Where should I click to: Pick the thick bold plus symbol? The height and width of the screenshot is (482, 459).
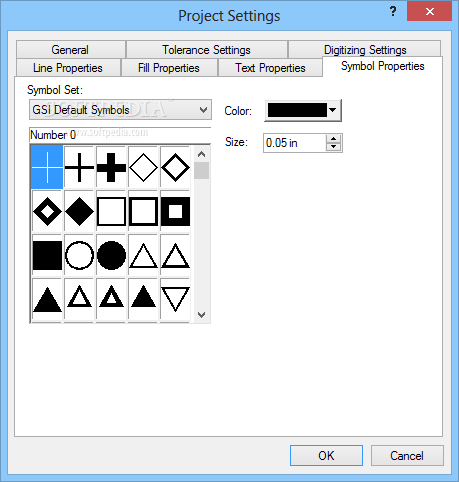coord(111,167)
